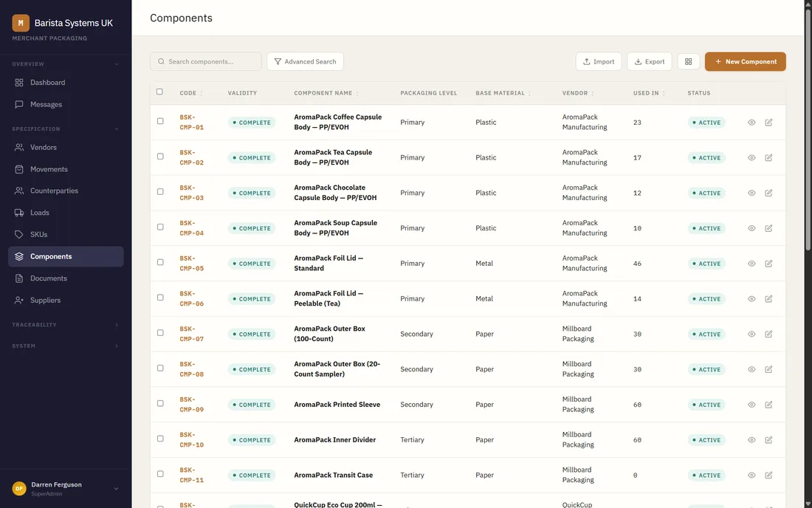View details of BSK-CMP-01 via eye icon
Screen dimensions: 812x508
click(751, 123)
